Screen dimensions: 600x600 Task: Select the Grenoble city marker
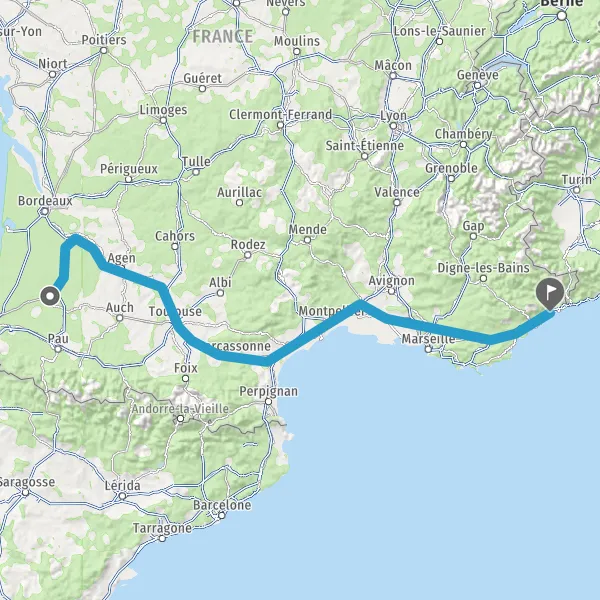[x=451, y=178]
